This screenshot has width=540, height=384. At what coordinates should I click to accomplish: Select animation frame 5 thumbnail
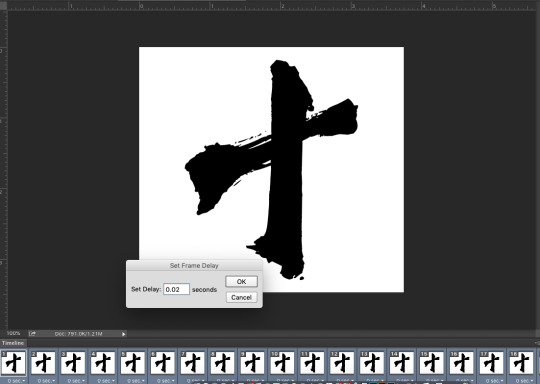(133, 363)
